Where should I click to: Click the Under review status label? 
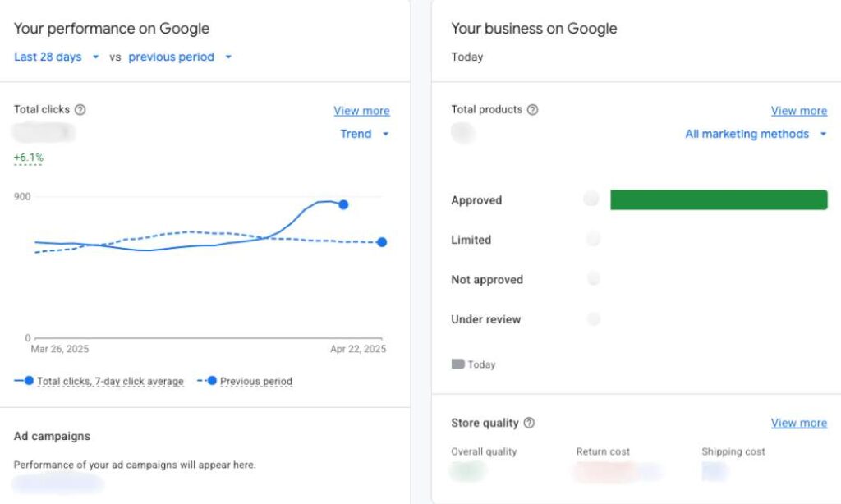point(486,319)
